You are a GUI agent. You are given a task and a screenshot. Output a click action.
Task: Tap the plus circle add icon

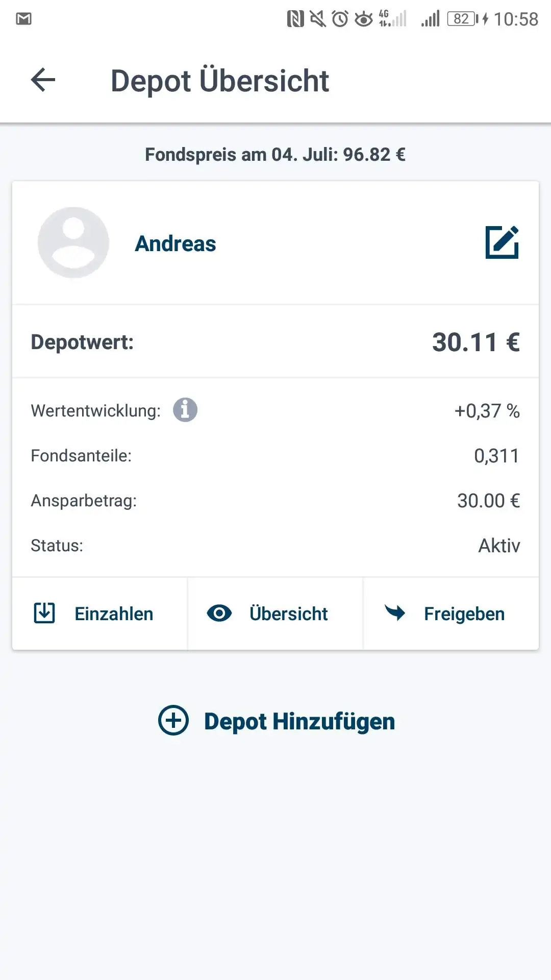[x=173, y=720]
